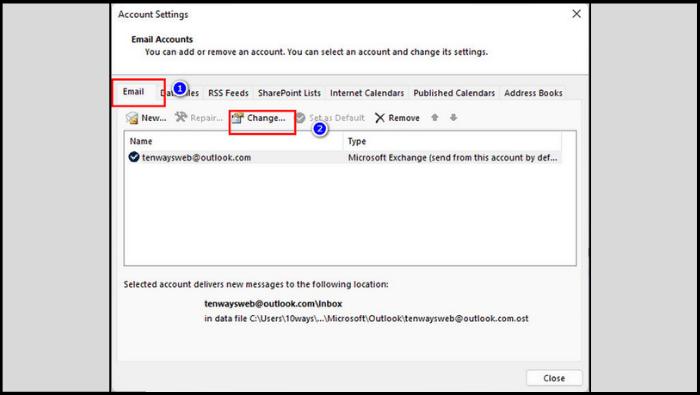The width and height of the screenshot is (700, 395).
Task: Click the Change account icon
Action: pyautogui.click(x=238, y=118)
